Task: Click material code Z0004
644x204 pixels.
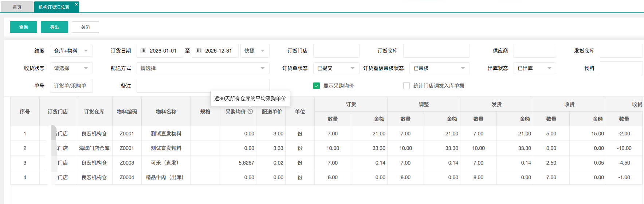Action: click(x=127, y=177)
